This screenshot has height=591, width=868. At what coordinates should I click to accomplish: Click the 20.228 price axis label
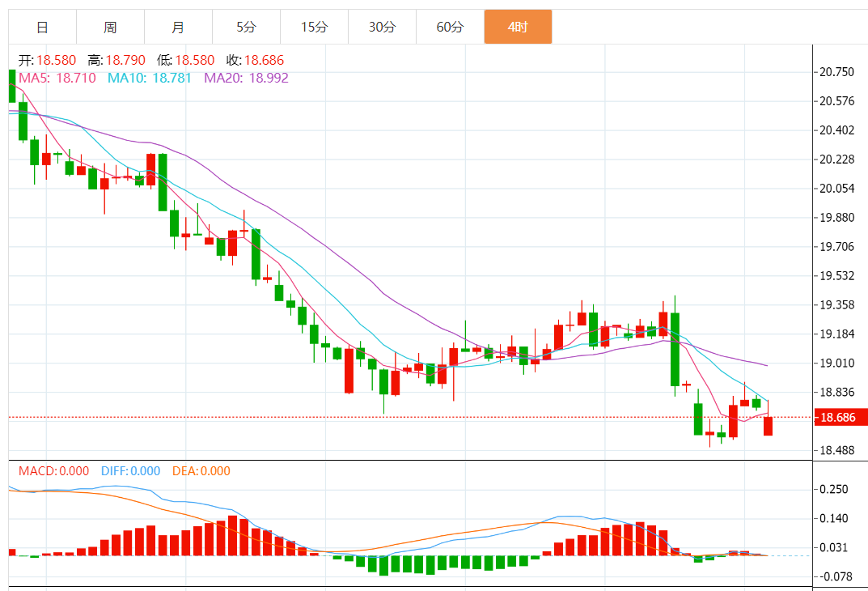[x=836, y=159]
